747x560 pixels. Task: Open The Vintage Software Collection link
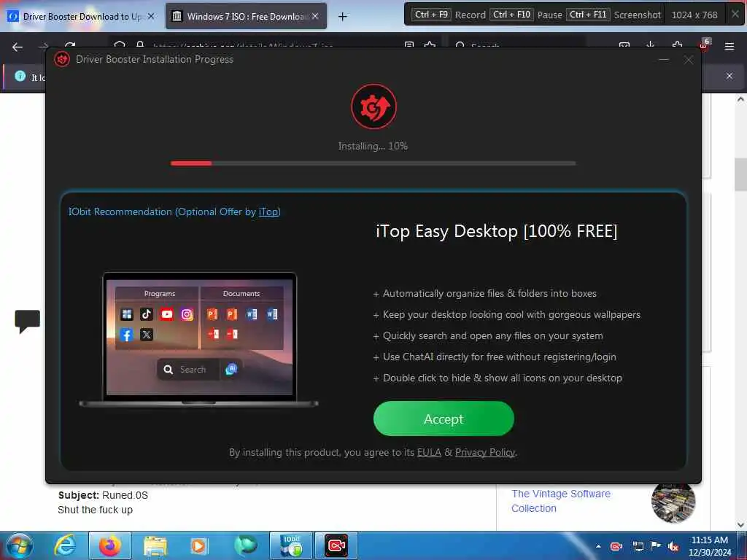click(x=561, y=501)
